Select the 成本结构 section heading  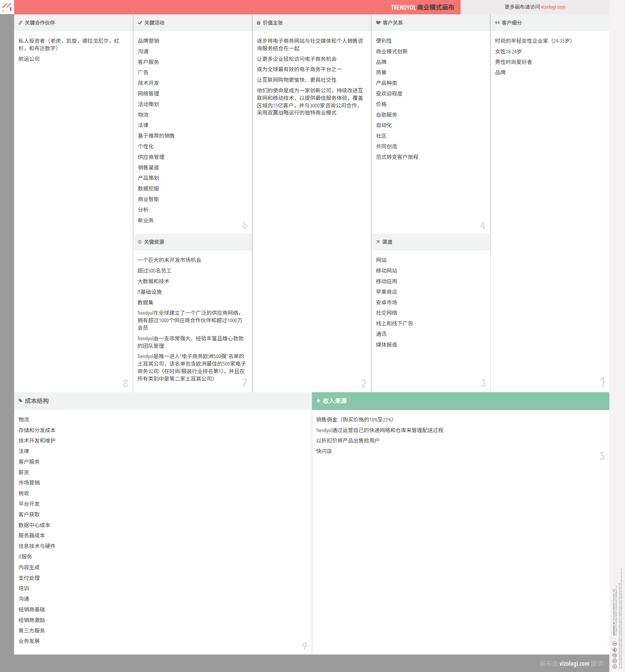(37, 401)
